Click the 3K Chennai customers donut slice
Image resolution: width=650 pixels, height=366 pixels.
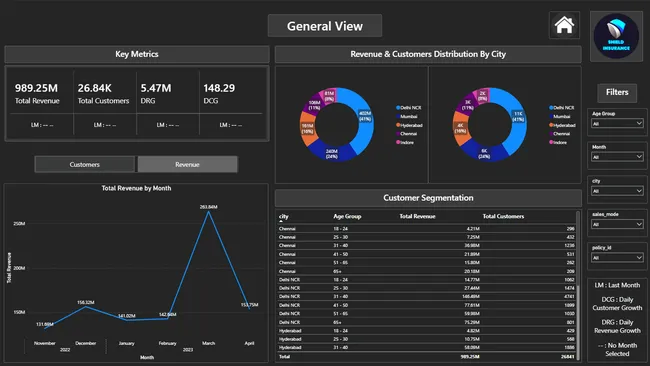click(468, 104)
